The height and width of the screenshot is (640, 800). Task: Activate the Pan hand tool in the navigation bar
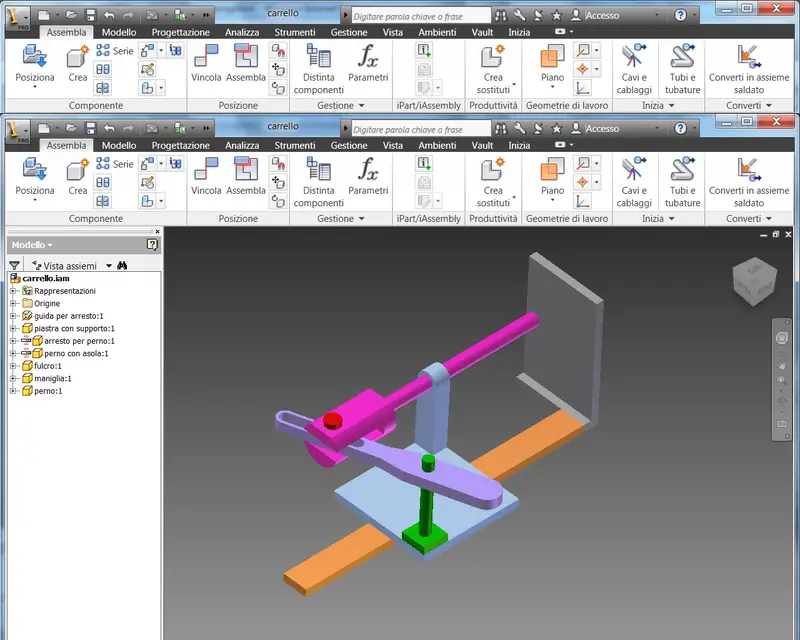coord(781,364)
